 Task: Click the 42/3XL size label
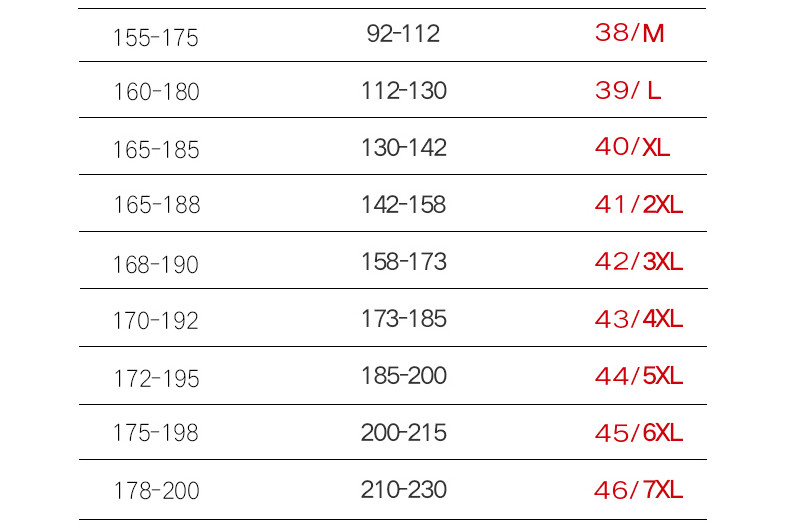639,261
